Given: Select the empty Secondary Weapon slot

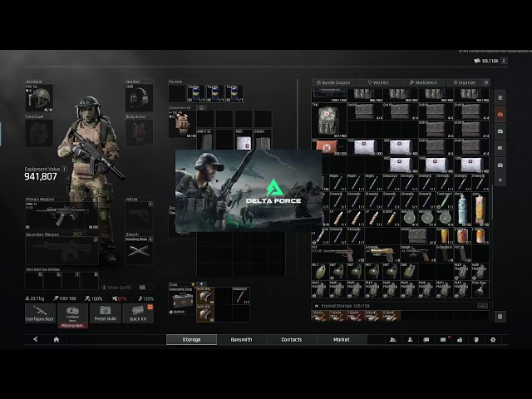Looking at the screenshot, I should pos(62,251).
